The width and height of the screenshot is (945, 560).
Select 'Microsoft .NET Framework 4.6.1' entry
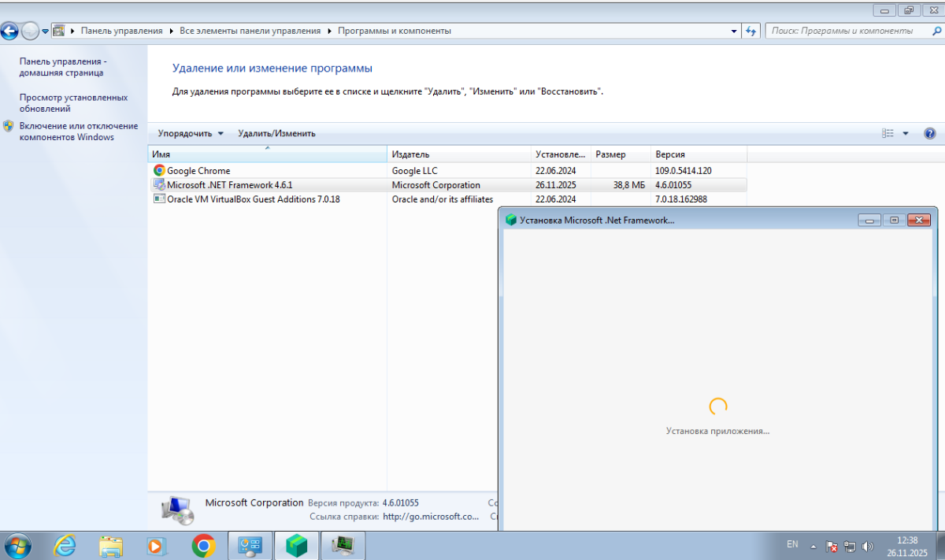point(448,185)
